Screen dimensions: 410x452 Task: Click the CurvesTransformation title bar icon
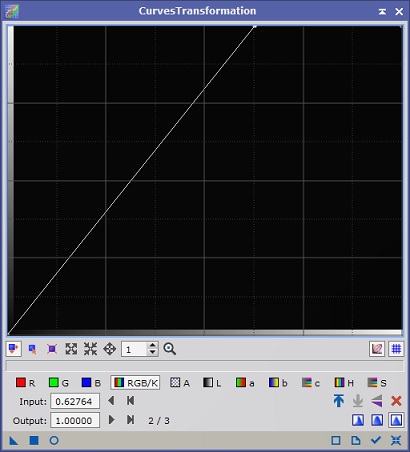click(x=12, y=11)
